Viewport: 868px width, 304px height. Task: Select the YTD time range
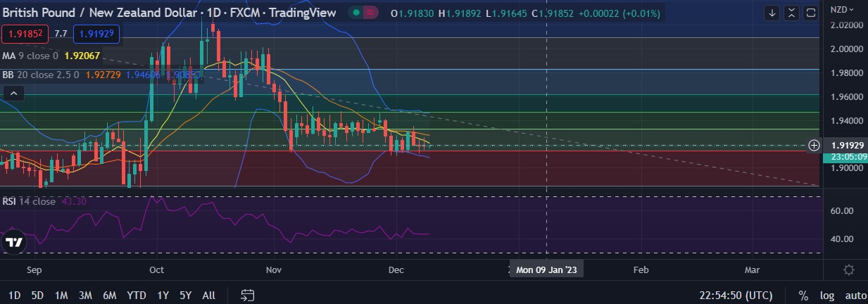137,295
